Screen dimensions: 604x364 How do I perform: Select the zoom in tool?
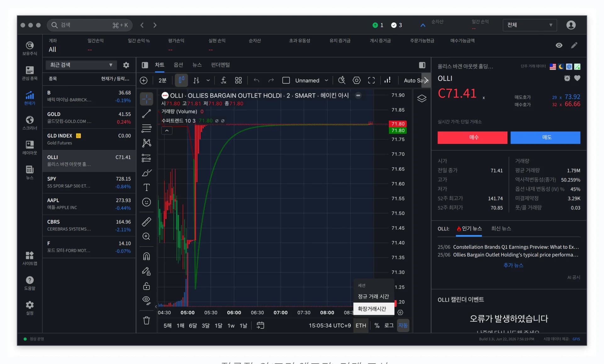coord(147,236)
